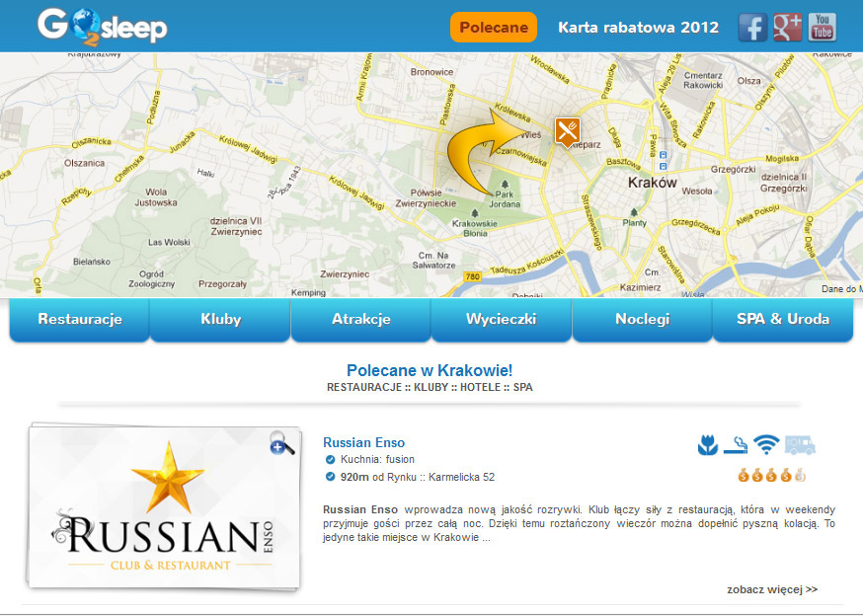Open the Facebook page icon
The width and height of the screenshot is (863, 616).
tap(752, 28)
